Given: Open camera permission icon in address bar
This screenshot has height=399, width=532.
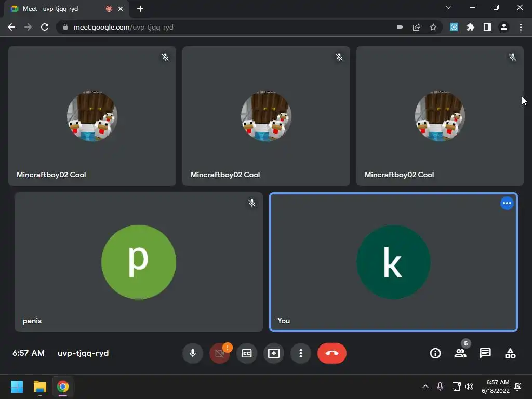Looking at the screenshot, I should tap(400, 27).
